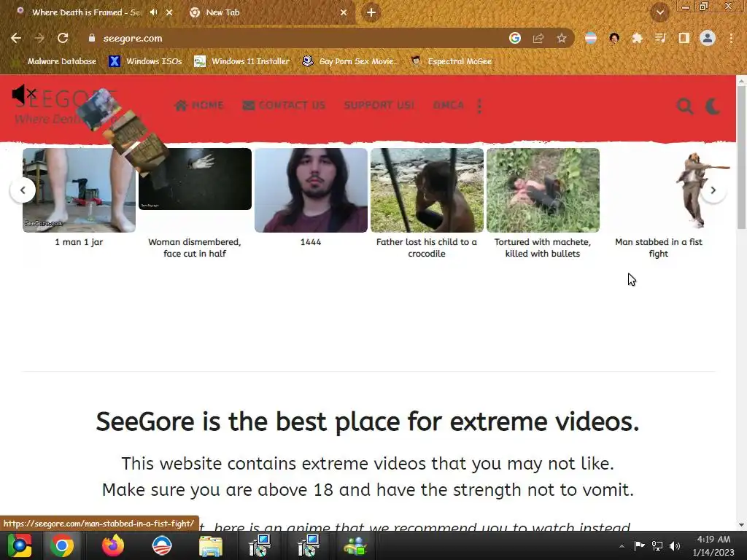Close the Where Death is Framed tab
Viewport: 747px width, 560px height.
169,12
